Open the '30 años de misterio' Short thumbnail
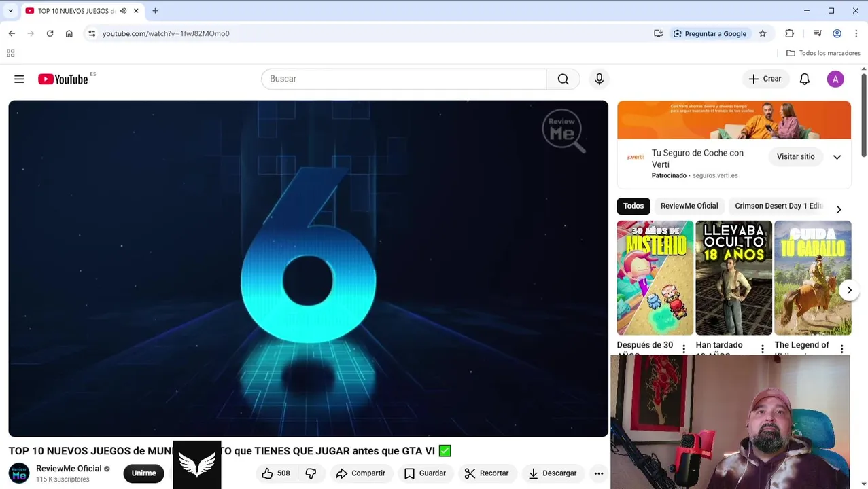The image size is (868, 489). pos(655,278)
